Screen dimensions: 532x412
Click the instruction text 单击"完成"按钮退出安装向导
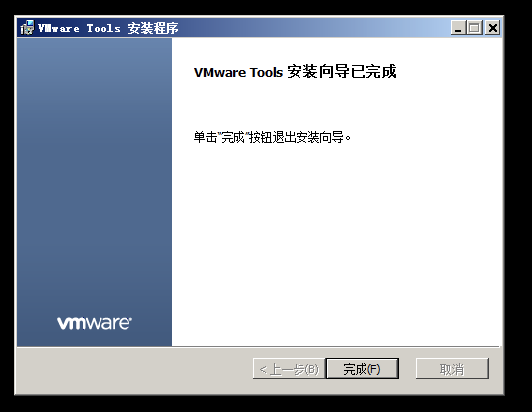[272, 137]
